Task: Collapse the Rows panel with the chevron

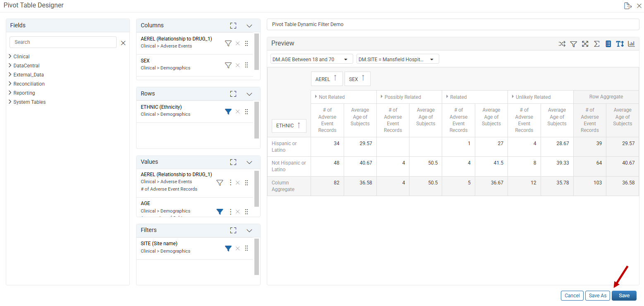Action: tap(249, 94)
